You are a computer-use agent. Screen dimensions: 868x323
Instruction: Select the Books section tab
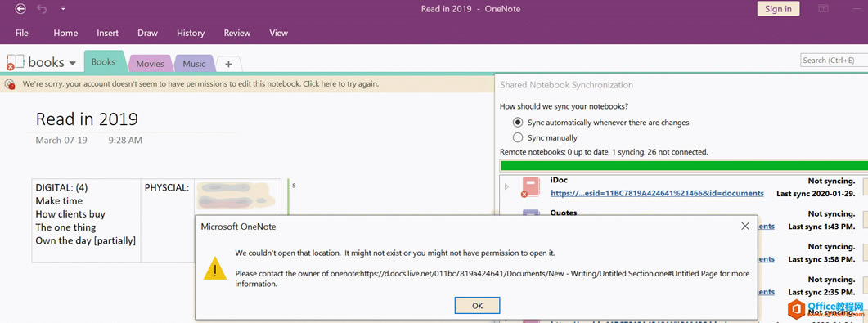point(104,62)
